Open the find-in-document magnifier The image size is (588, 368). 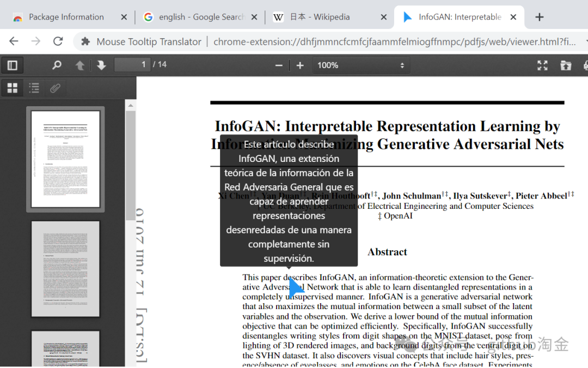tap(57, 65)
